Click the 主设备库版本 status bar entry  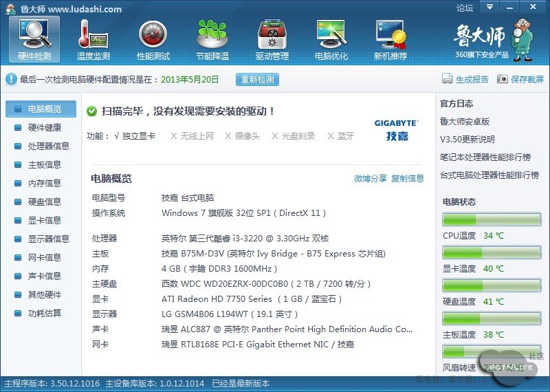tap(155, 383)
